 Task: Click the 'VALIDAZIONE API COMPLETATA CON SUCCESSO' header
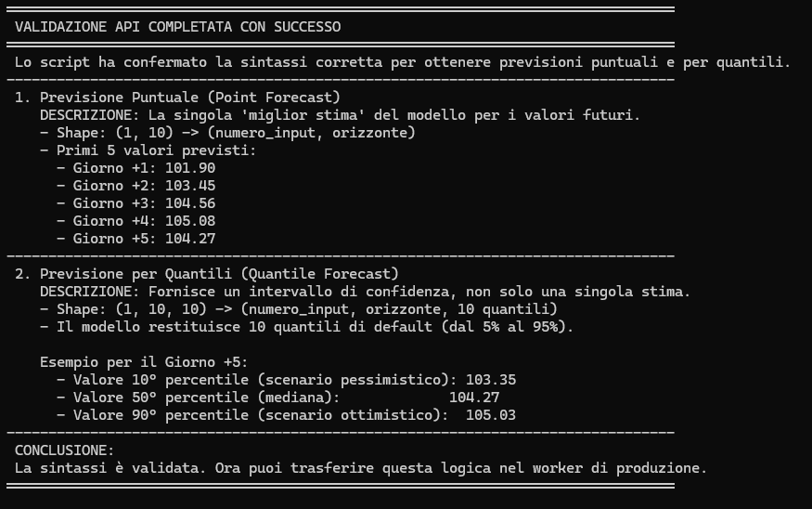pos(177,27)
